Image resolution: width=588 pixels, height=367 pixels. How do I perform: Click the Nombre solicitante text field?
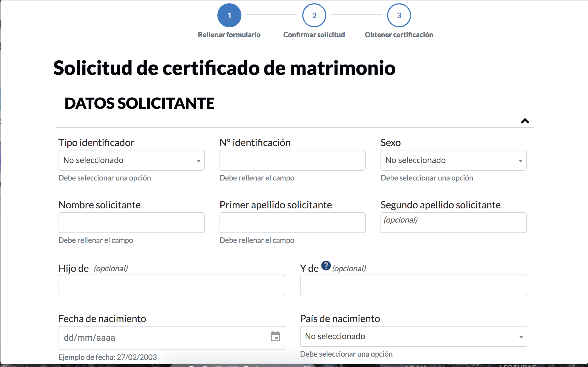click(132, 223)
